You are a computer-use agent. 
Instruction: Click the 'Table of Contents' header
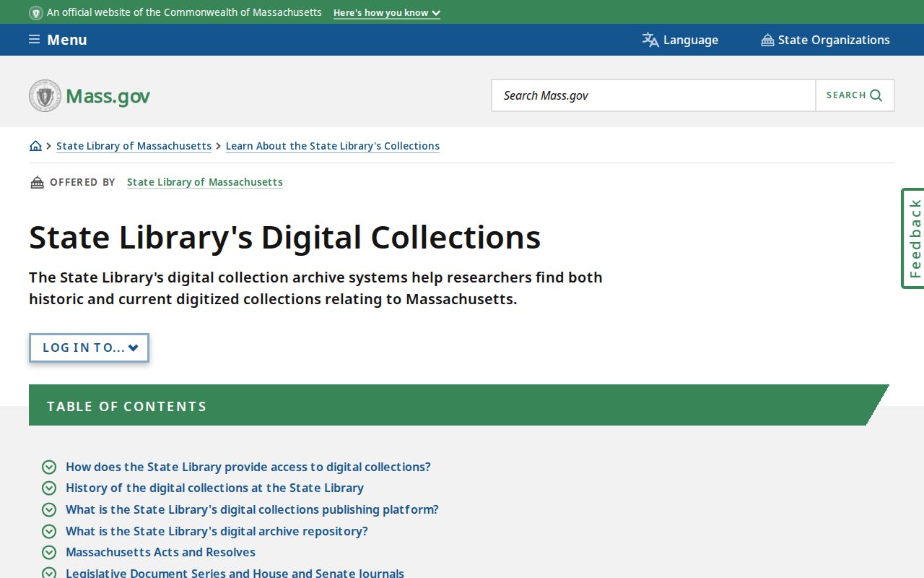(x=458, y=405)
